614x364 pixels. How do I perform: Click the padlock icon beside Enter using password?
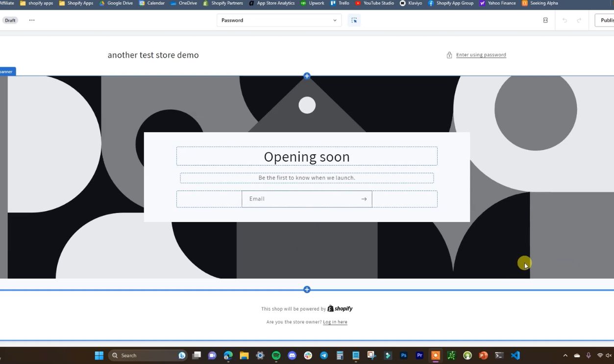tap(449, 54)
